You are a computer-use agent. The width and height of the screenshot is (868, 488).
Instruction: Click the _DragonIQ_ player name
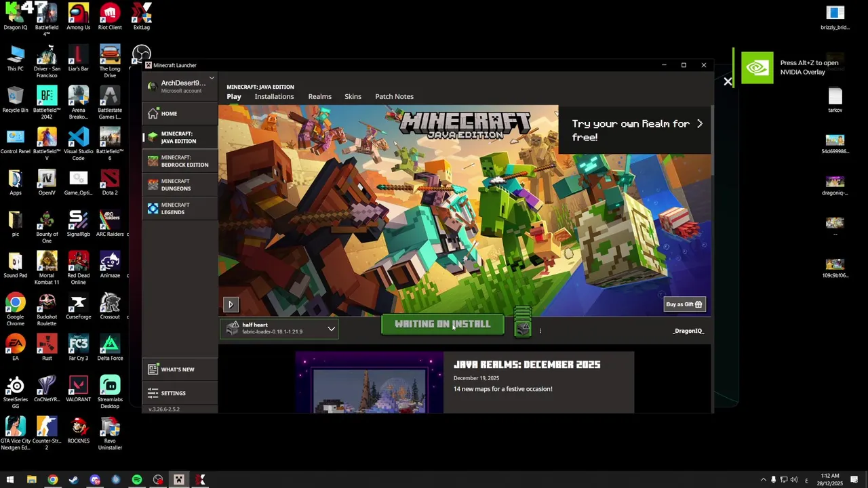pos(688,331)
